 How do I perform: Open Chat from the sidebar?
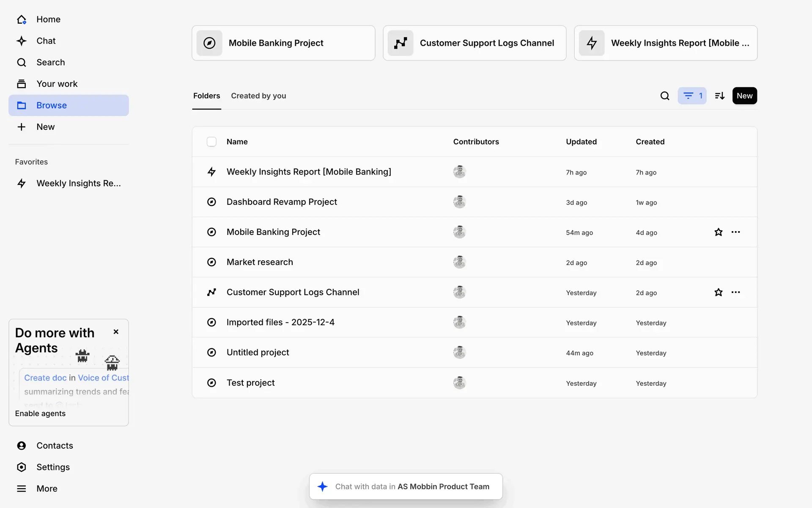[x=46, y=41]
